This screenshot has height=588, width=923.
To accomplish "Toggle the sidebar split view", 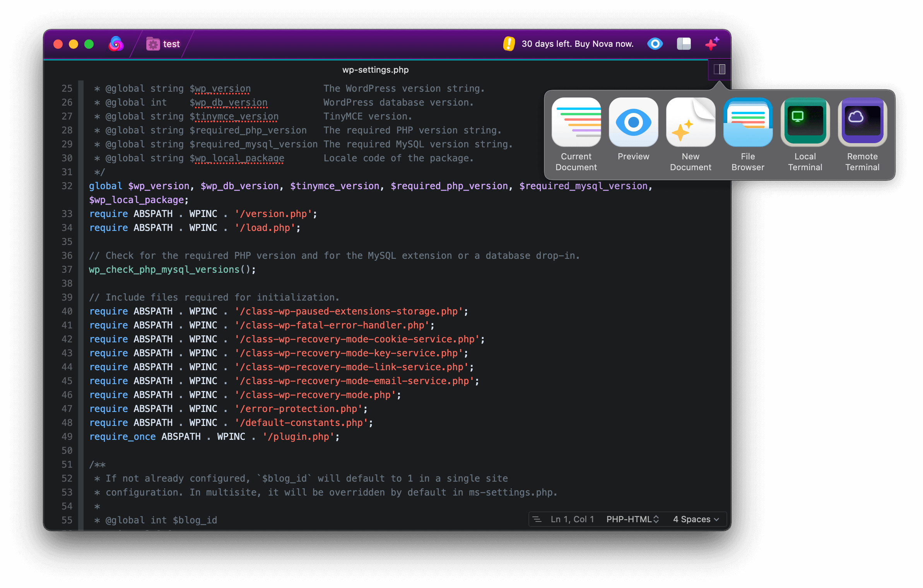I will click(x=719, y=69).
